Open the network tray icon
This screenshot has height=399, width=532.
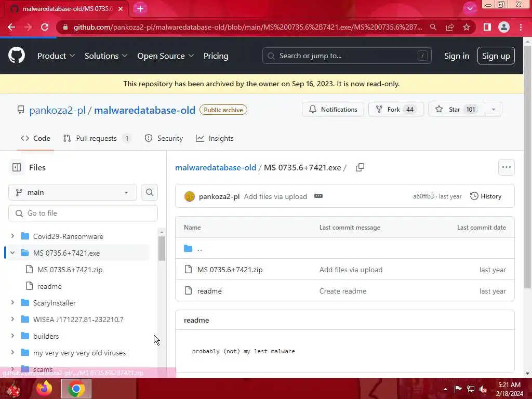coord(471,389)
